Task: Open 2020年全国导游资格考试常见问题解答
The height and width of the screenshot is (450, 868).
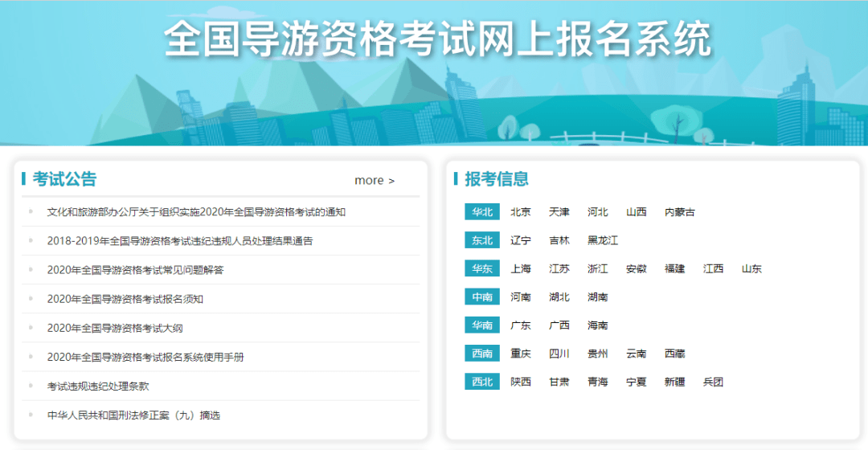Action: coord(135,270)
